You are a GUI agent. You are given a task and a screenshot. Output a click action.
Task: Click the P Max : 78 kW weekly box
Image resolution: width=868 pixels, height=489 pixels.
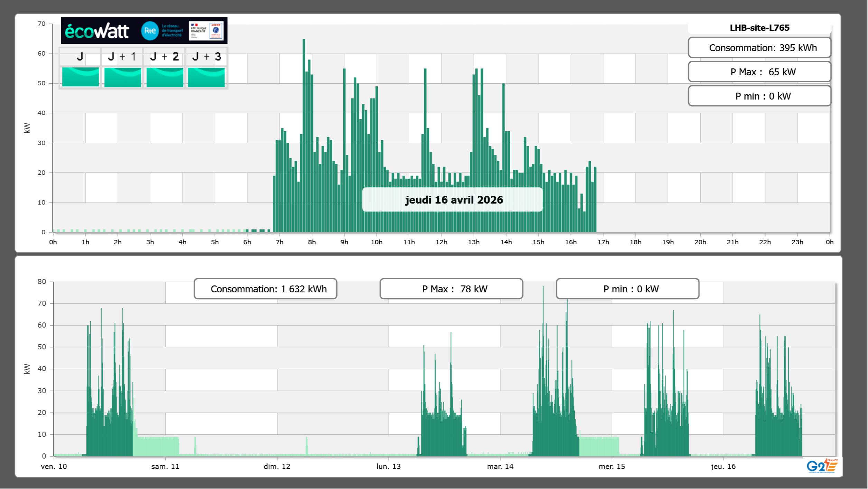(x=451, y=289)
